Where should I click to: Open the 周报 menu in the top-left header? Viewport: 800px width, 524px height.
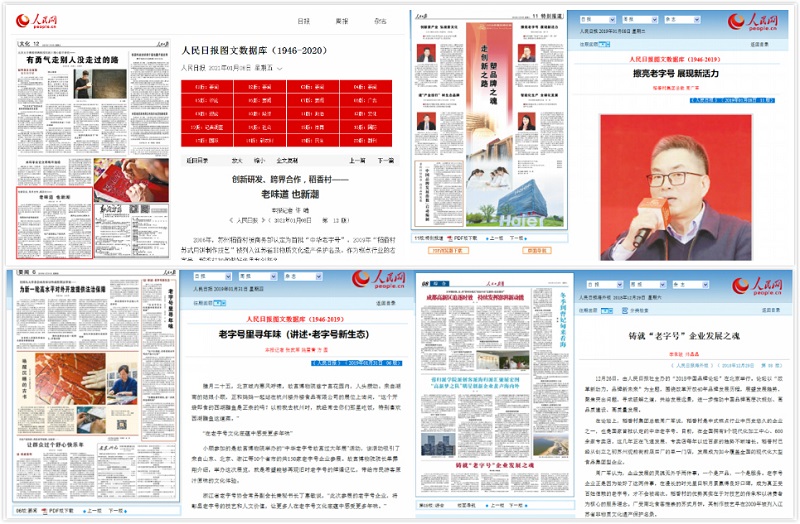(341, 21)
